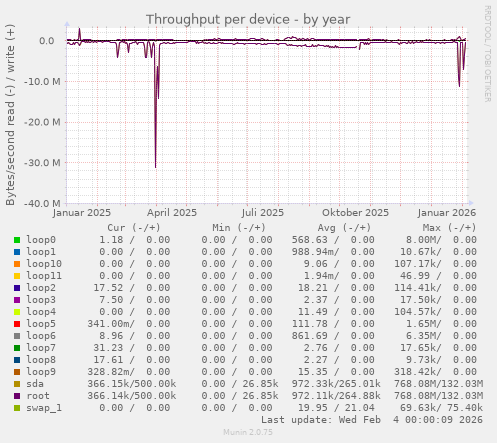Click the loop5 max value '1.65M/'
The image size is (497, 443).
[424, 324]
